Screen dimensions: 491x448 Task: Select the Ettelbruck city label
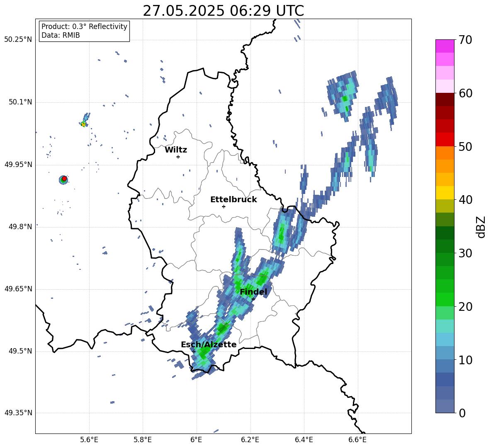tap(233, 200)
